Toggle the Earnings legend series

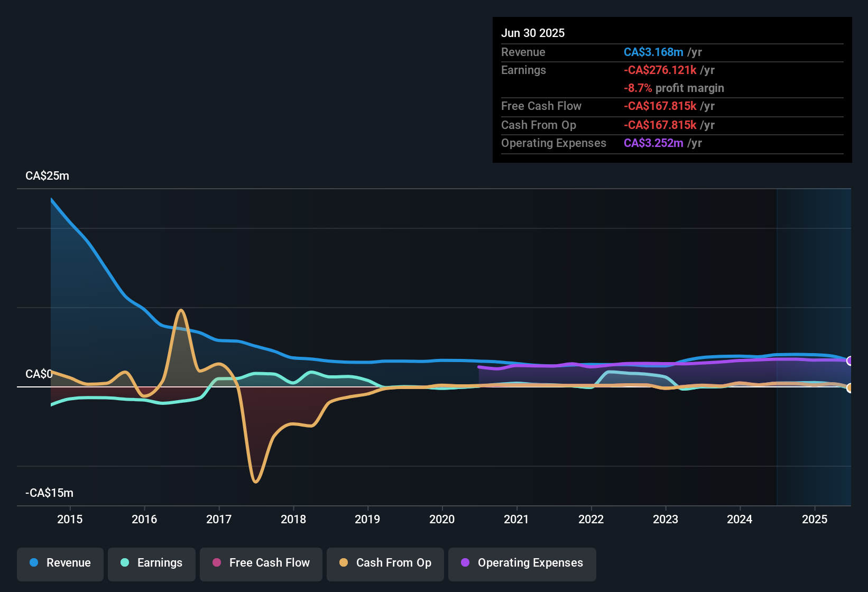[152, 563]
